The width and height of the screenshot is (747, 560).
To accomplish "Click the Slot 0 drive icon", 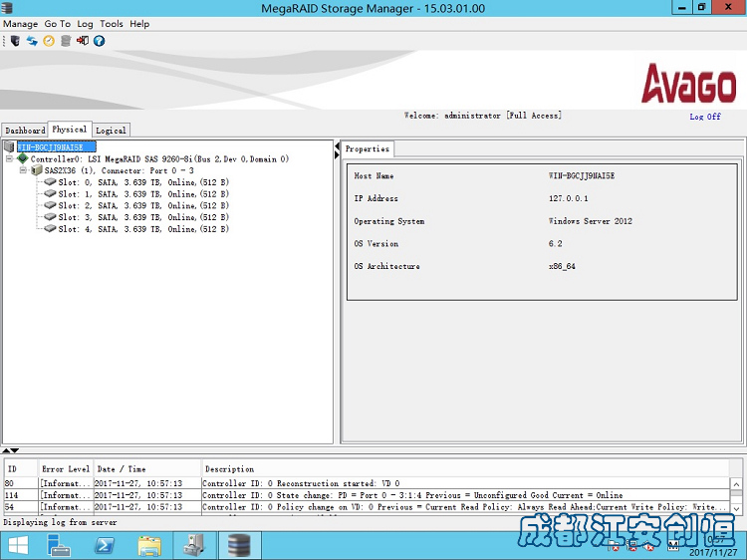I will [50, 181].
